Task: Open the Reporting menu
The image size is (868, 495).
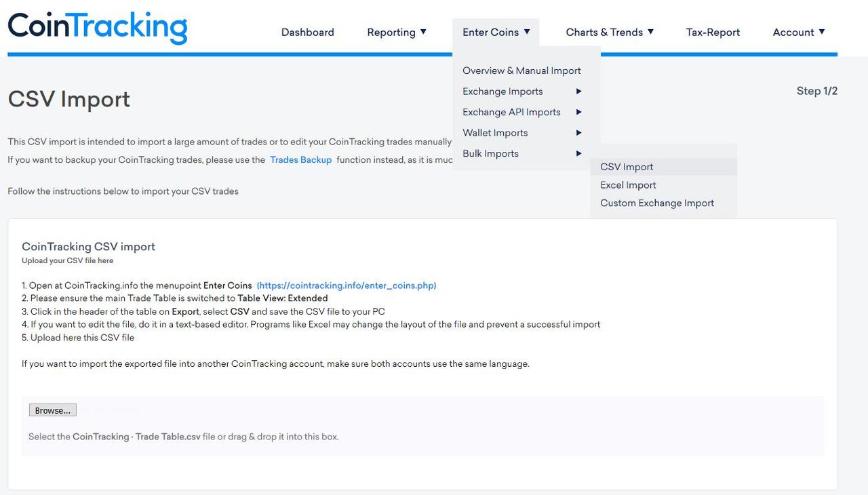Action: 391,32
